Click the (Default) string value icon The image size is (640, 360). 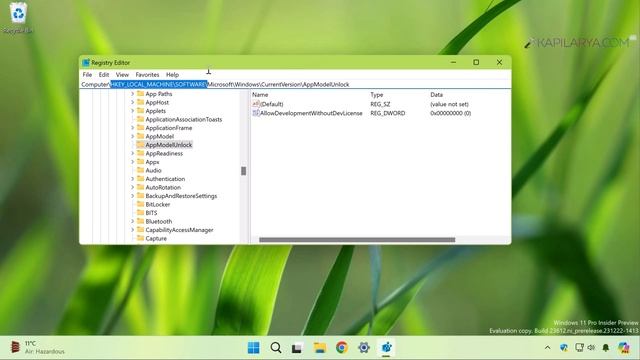(x=256, y=104)
